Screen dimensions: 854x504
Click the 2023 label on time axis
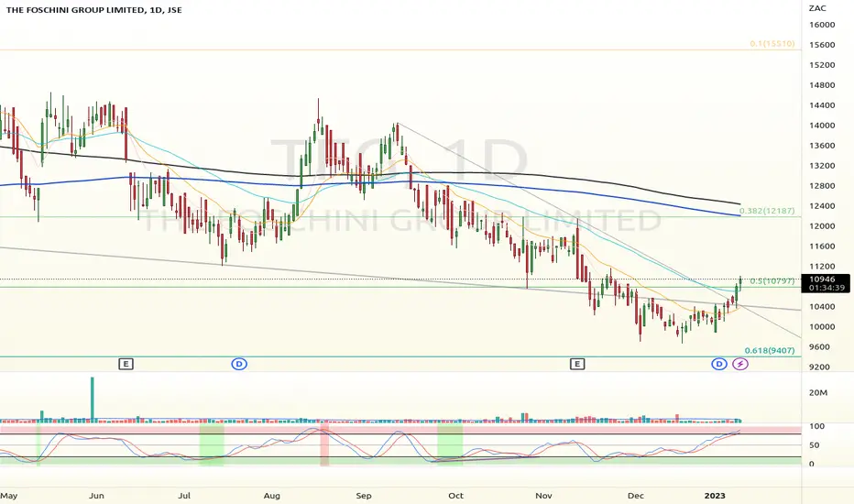pyautogui.click(x=715, y=496)
